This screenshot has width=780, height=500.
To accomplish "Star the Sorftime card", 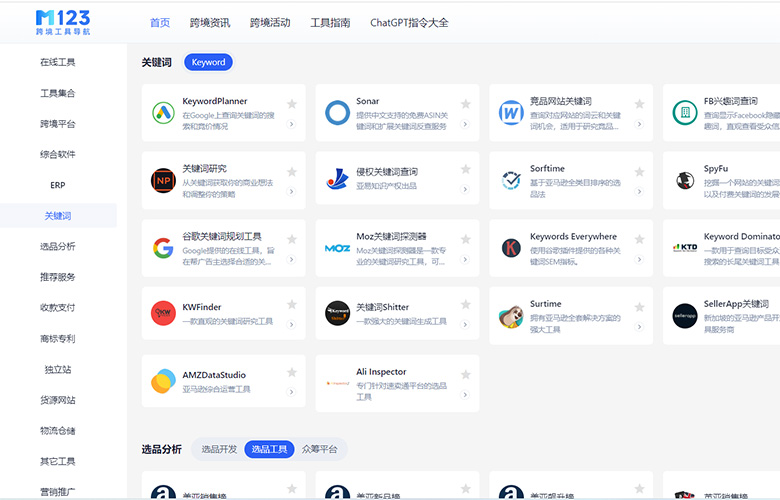I will pos(640,172).
